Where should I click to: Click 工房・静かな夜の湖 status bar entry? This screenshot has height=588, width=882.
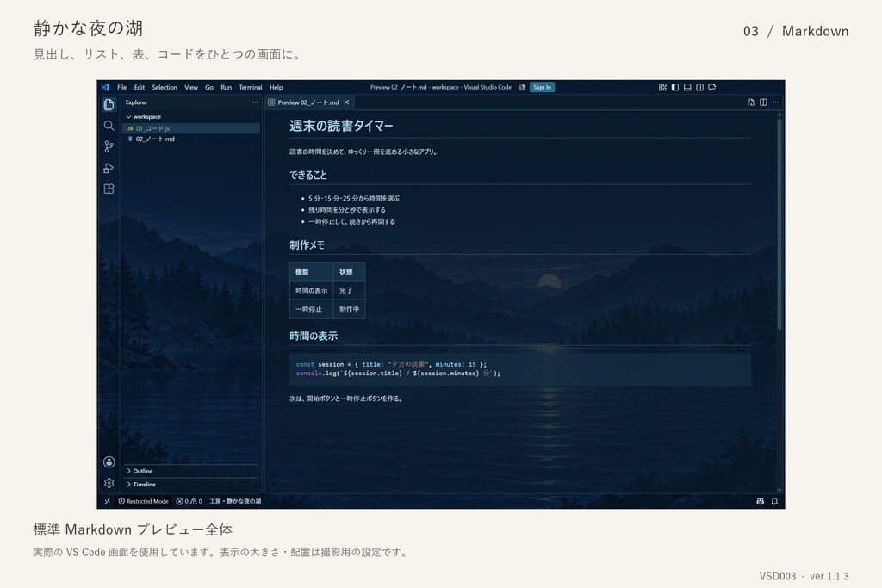tap(235, 501)
